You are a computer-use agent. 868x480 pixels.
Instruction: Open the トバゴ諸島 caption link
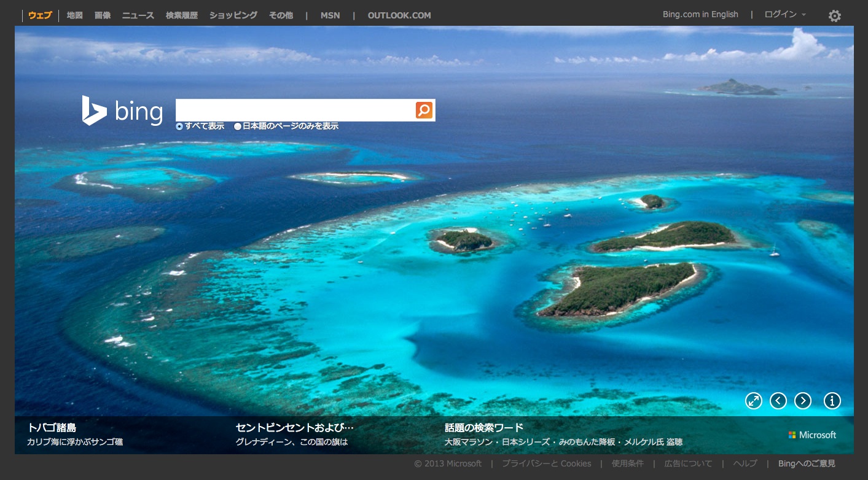52,428
